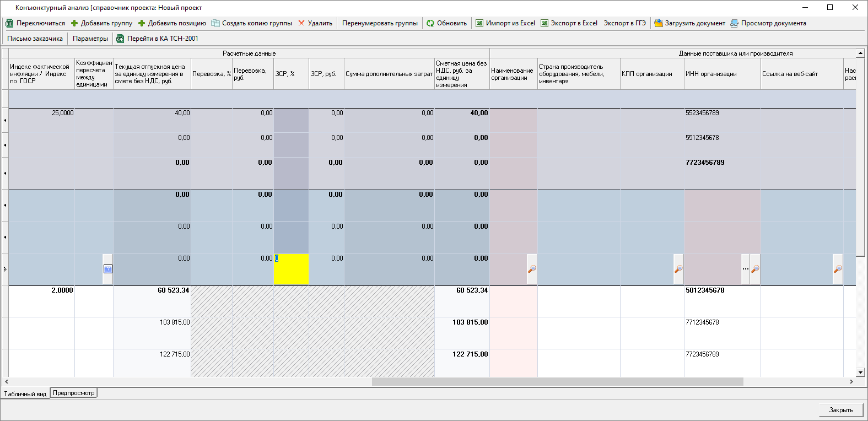The height and width of the screenshot is (421, 868).
Task: Add a new group with Добавить группу
Action: coord(102,23)
